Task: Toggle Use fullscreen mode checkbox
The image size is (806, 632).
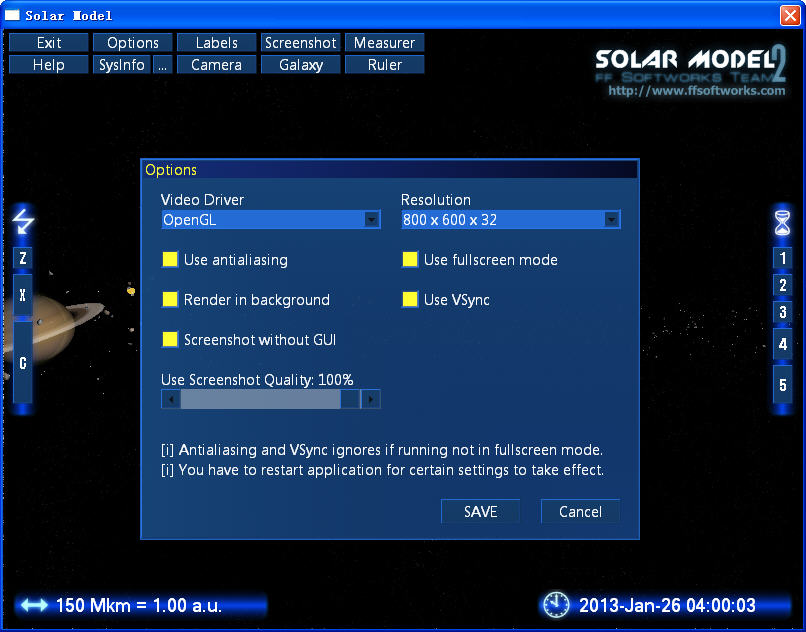Action: [410, 259]
